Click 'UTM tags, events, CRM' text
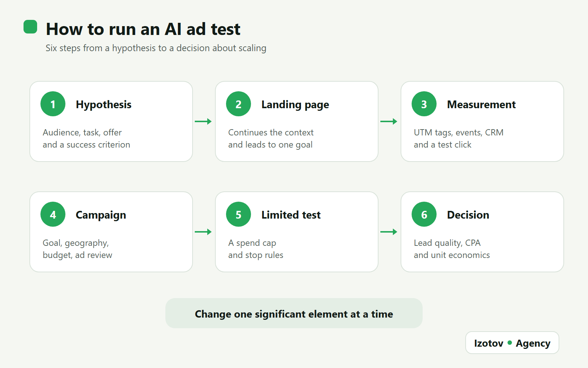 tap(459, 132)
